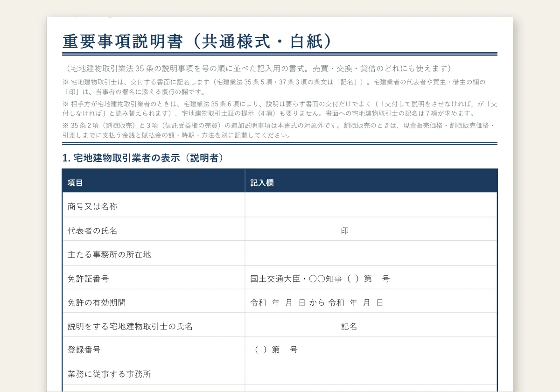Click the （ ）第 号 cell for 登録番号
The image size is (560, 392).
point(371,348)
